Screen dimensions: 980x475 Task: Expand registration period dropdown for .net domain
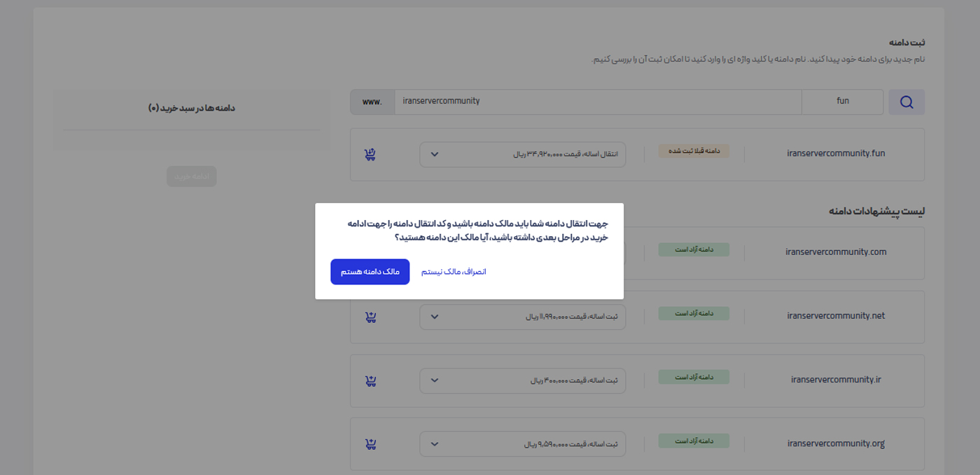click(x=522, y=317)
